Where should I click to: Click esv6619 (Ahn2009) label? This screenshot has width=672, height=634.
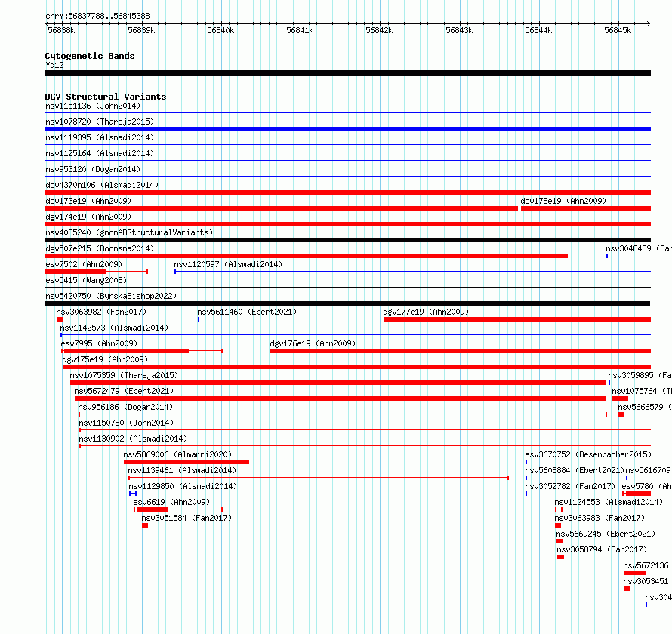171,502
